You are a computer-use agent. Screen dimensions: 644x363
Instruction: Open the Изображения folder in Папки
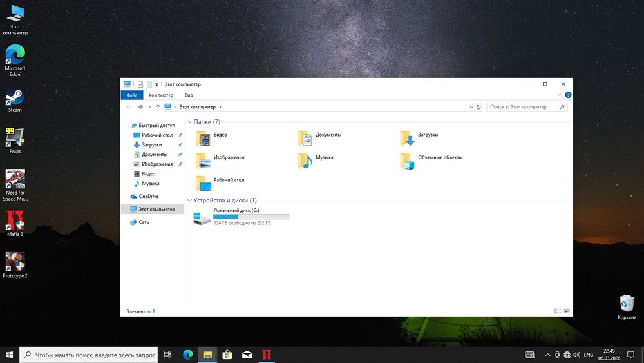click(x=220, y=161)
